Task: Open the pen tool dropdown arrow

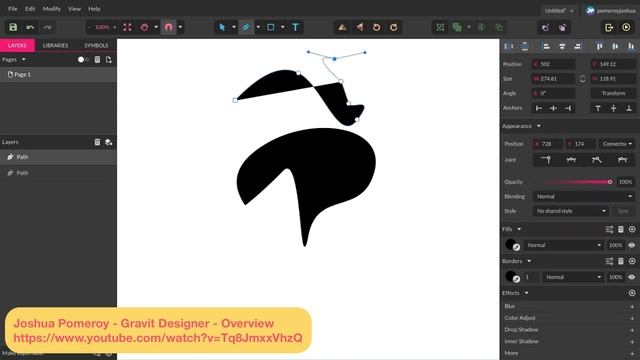Action: tap(258, 27)
